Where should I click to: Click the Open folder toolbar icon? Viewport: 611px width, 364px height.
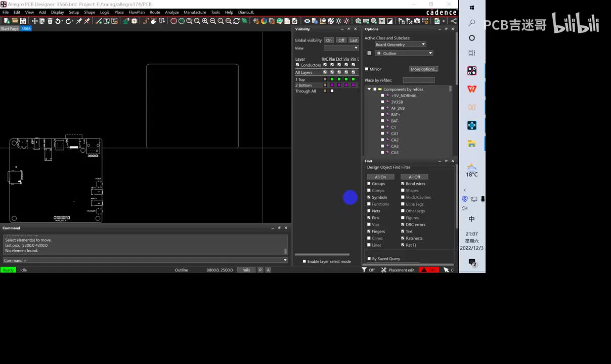pos(15,21)
